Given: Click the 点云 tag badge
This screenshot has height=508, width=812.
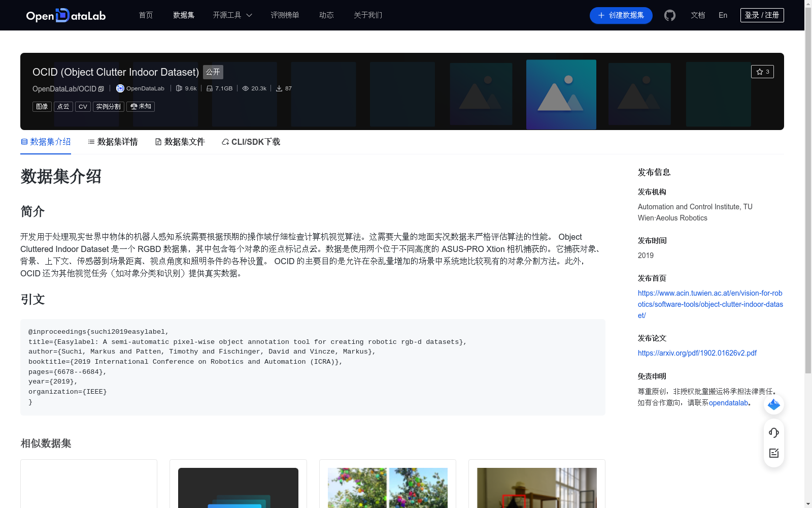Looking at the screenshot, I should 63,107.
